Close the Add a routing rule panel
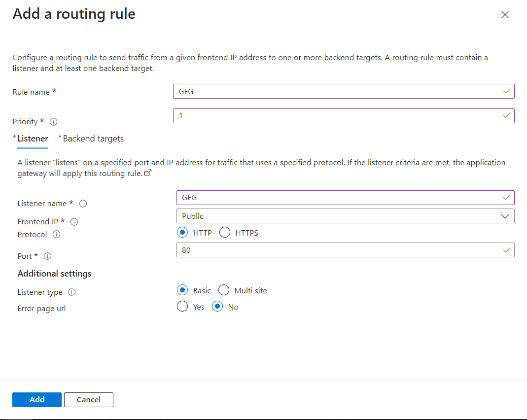 click(x=505, y=15)
